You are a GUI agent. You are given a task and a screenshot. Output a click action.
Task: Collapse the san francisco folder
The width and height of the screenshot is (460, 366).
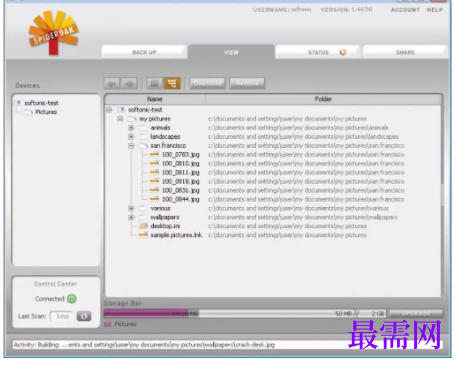tap(131, 146)
